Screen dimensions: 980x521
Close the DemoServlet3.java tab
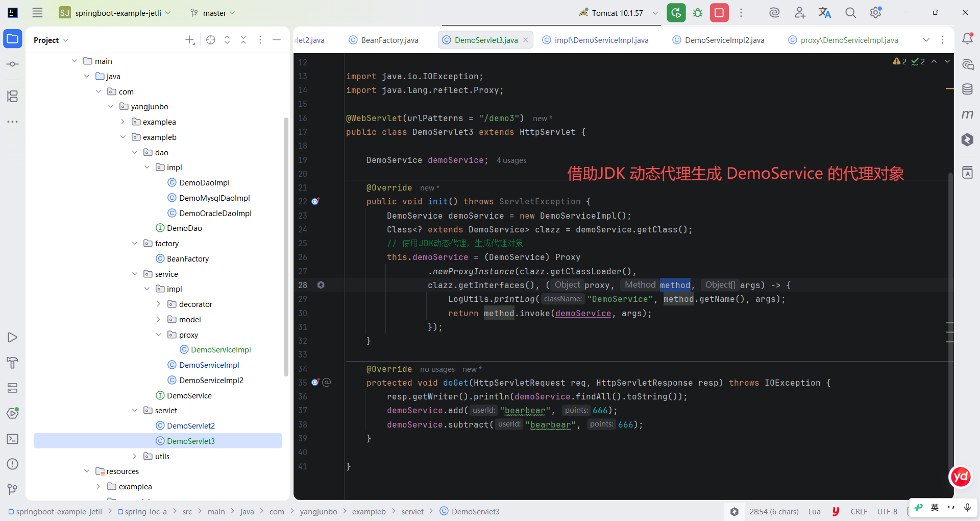coord(526,40)
